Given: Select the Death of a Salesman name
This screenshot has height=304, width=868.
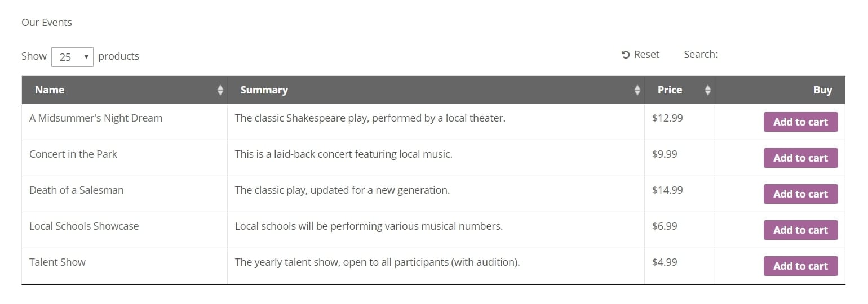Looking at the screenshot, I should [x=76, y=190].
